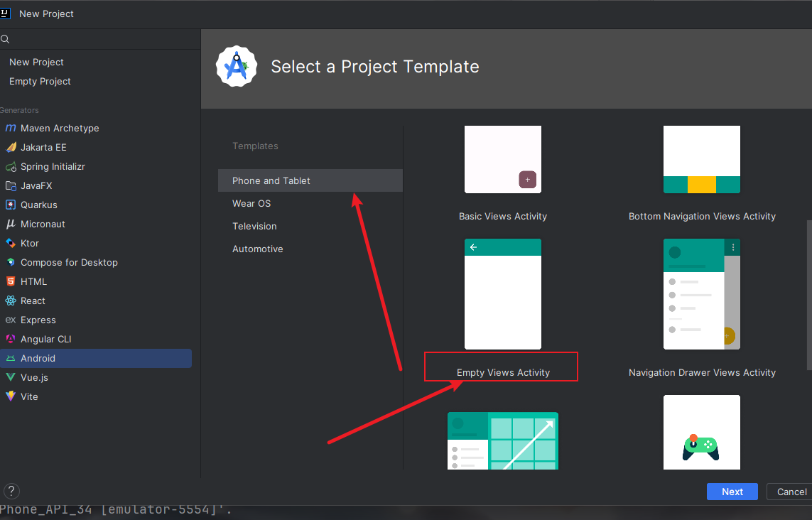The image size is (812, 520).
Task: Open the help question mark button
Action: [11, 491]
